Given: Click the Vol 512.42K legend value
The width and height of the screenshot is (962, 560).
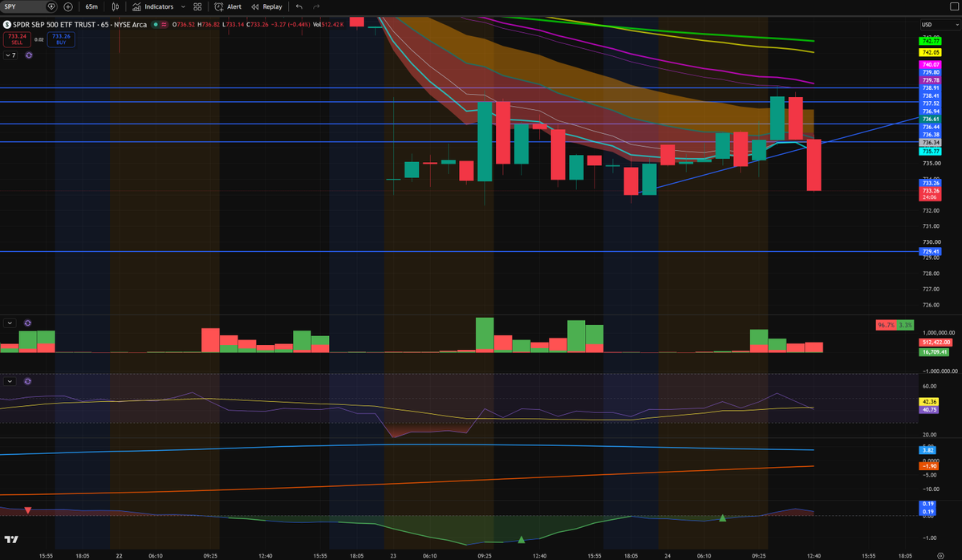Looking at the screenshot, I should pyautogui.click(x=329, y=25).
